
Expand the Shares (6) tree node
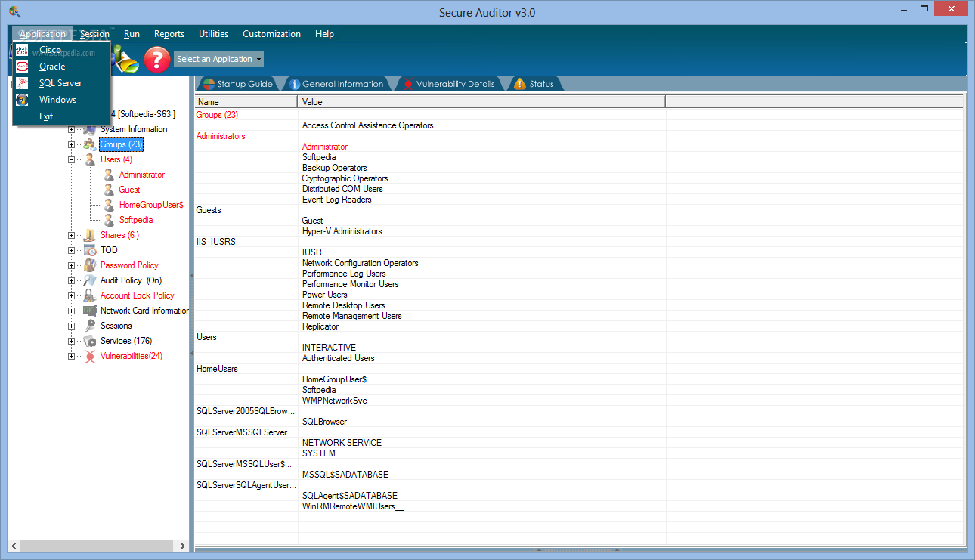tap(72, 235)
